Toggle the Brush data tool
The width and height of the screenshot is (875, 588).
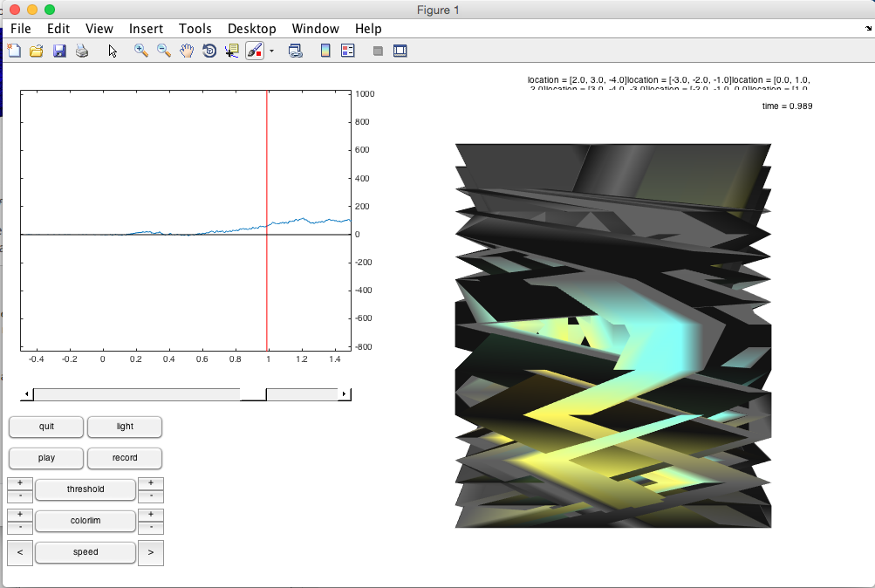(254, 51)
